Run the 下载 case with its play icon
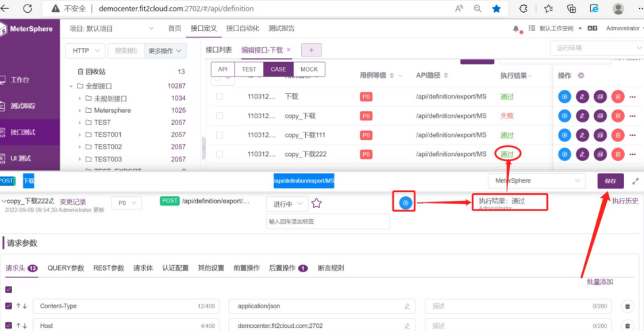Viewport: 644px width, 331px height. [565, 97]
